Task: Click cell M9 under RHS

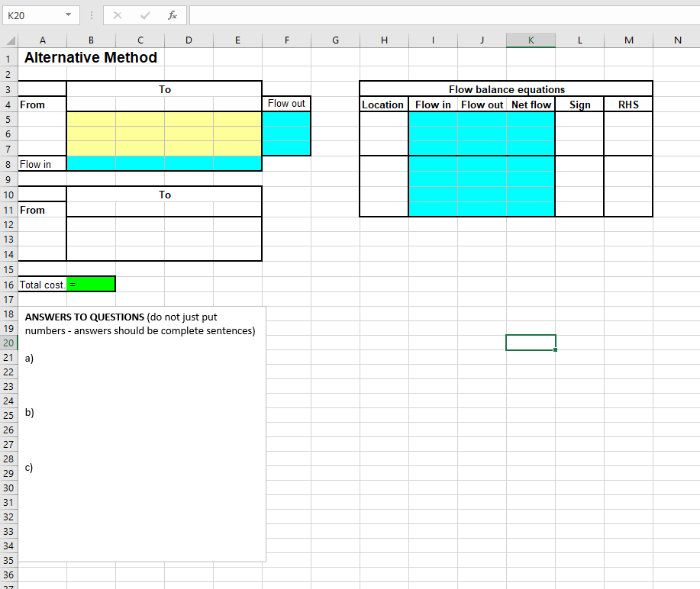Action: click(628, 179)
